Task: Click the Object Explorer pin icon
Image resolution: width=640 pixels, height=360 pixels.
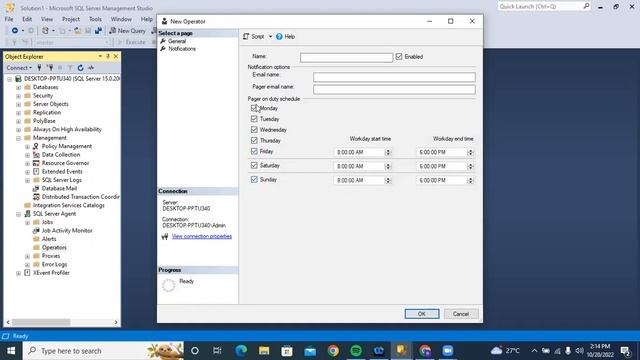Action: click(x=108, y=56)
